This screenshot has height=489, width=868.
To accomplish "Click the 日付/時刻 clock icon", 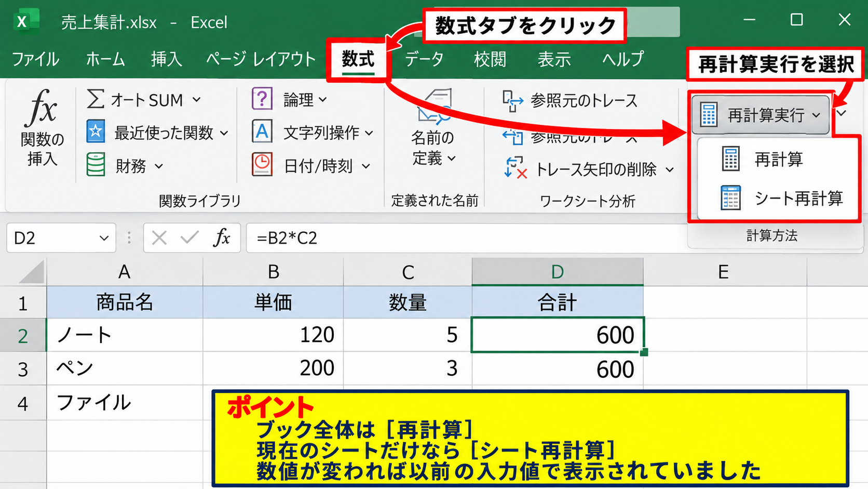I will [262, 165].
